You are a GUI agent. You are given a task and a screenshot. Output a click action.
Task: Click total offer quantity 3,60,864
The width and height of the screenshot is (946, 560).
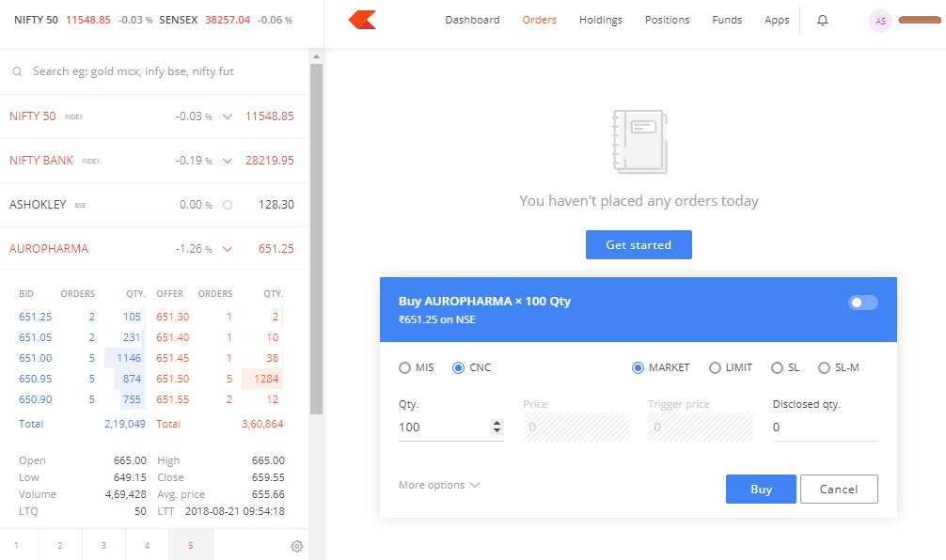262,424
